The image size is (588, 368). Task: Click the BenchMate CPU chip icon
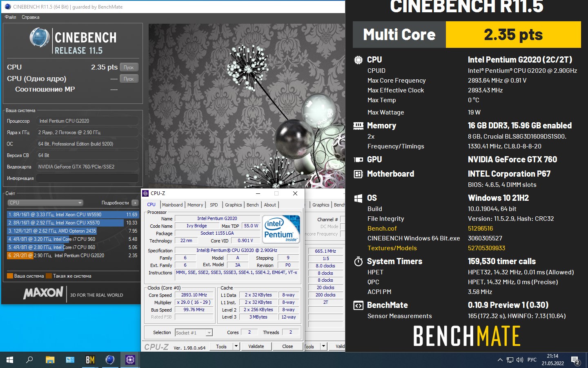[358, 60]
